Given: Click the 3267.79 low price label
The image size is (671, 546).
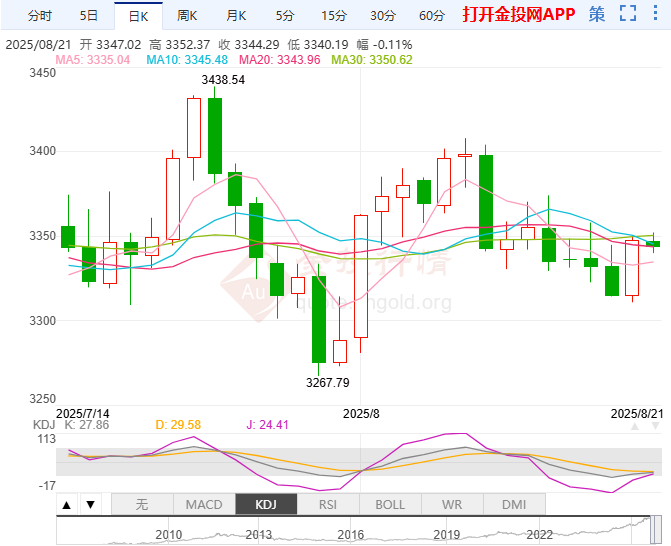Looking at the screenshot, I should (327, 382).
